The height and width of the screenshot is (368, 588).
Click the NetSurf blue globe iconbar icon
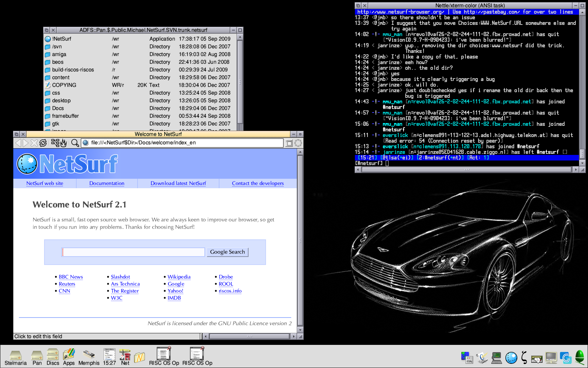511,357
